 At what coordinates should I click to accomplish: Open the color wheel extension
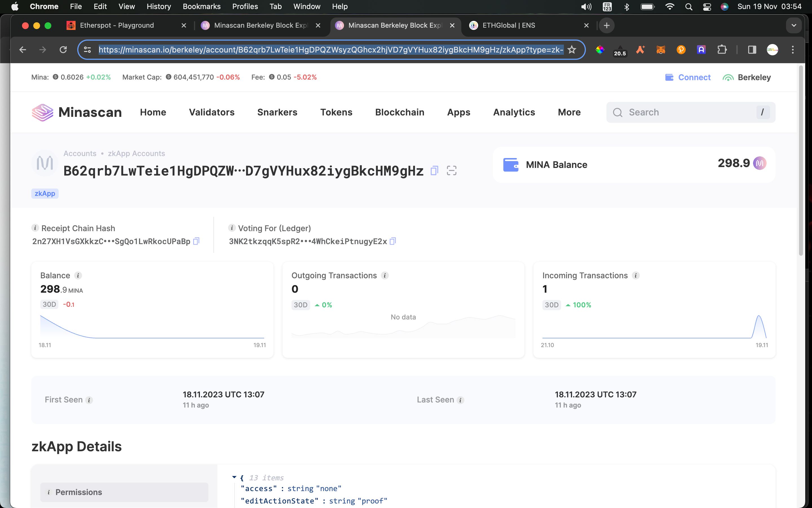tap(600, 50)
